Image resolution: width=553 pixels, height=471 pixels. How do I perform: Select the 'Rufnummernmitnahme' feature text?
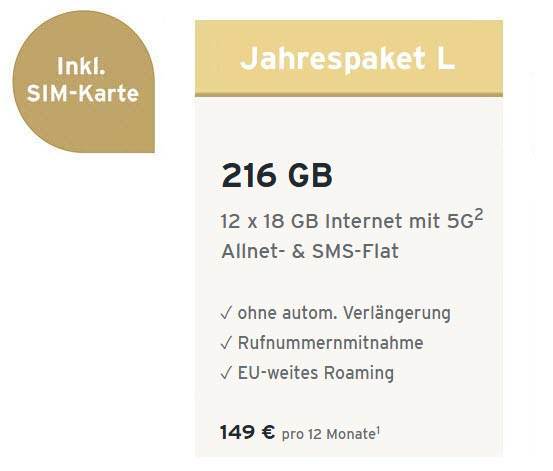pyautogui.click(x=330, y=343)
